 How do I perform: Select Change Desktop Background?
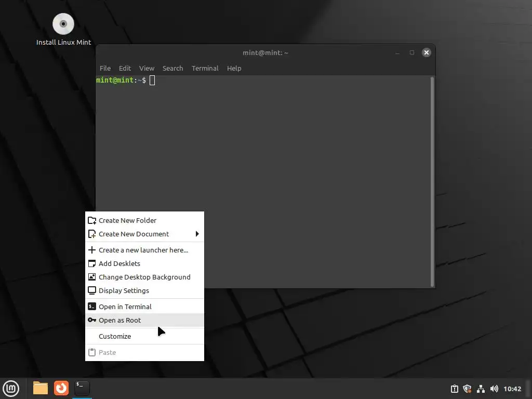click(144, 277)
